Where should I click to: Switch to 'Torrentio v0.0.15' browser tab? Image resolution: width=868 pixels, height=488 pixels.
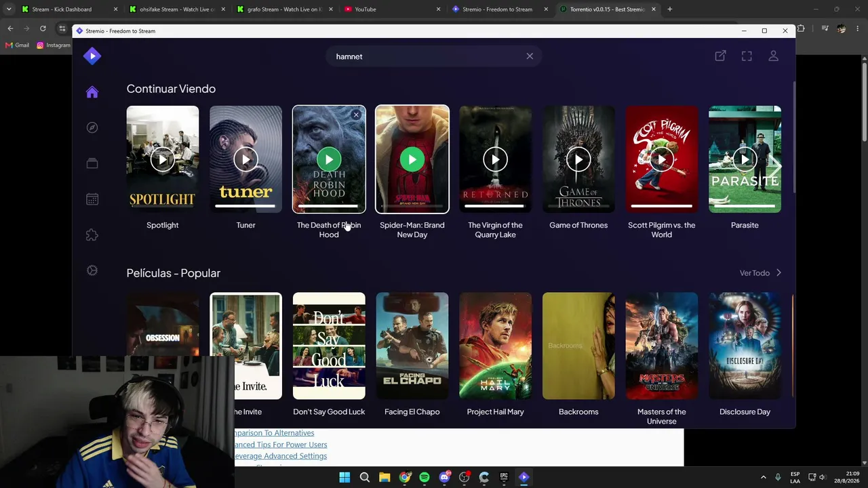click(x=608, y=9)
